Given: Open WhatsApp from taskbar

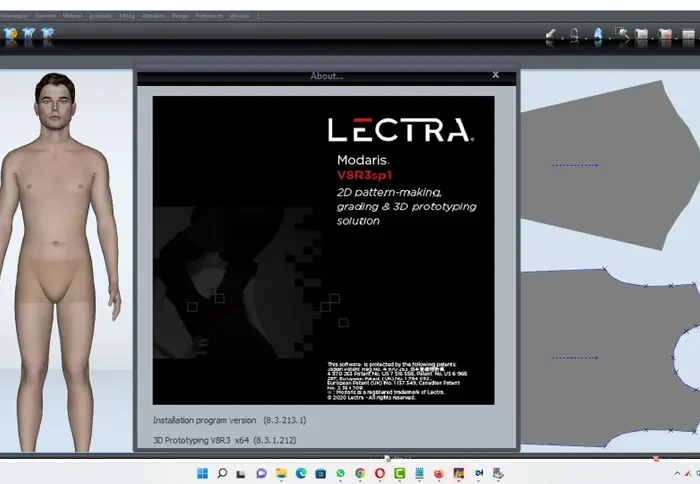Looking at the screenshot, I should (341, 473).
